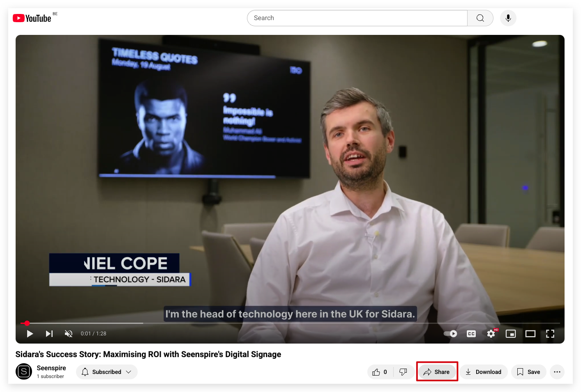Like the video

pyautogui.click(x=380, y=372)
